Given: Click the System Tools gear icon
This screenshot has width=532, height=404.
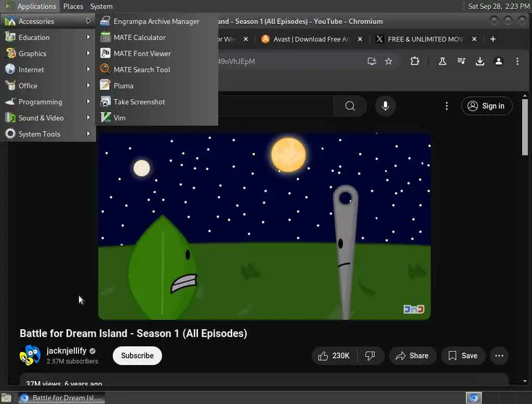Looking at the screenshot, I should click(10, 133).
